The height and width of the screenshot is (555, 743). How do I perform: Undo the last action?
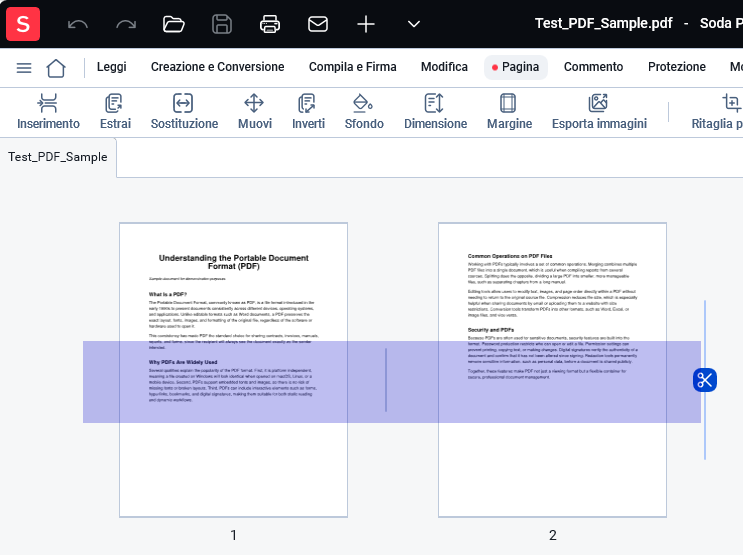(x=78, y=24)
